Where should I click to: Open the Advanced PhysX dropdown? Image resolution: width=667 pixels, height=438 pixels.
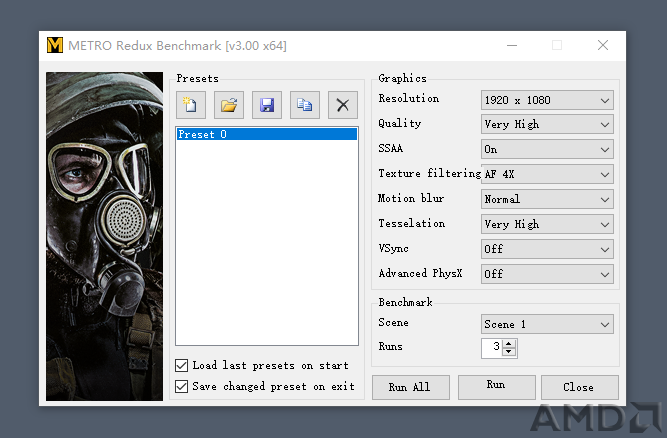[x=547, y=274]
